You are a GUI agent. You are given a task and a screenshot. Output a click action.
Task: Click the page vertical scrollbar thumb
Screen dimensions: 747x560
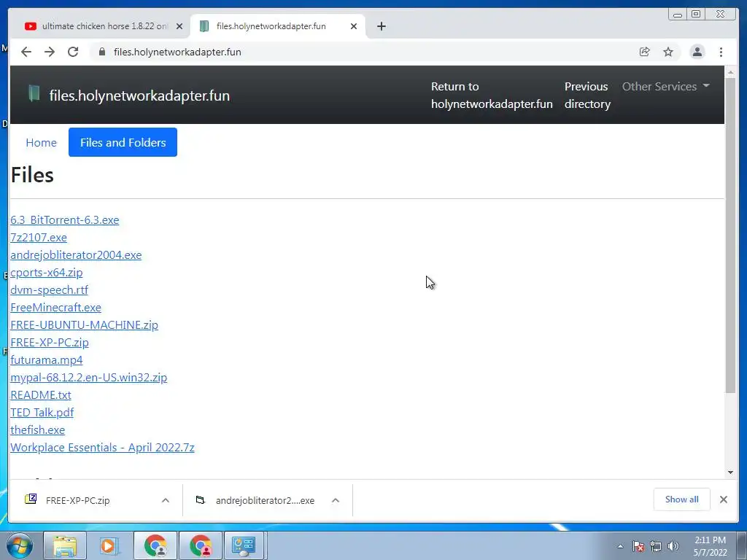(x=730, y=236)
